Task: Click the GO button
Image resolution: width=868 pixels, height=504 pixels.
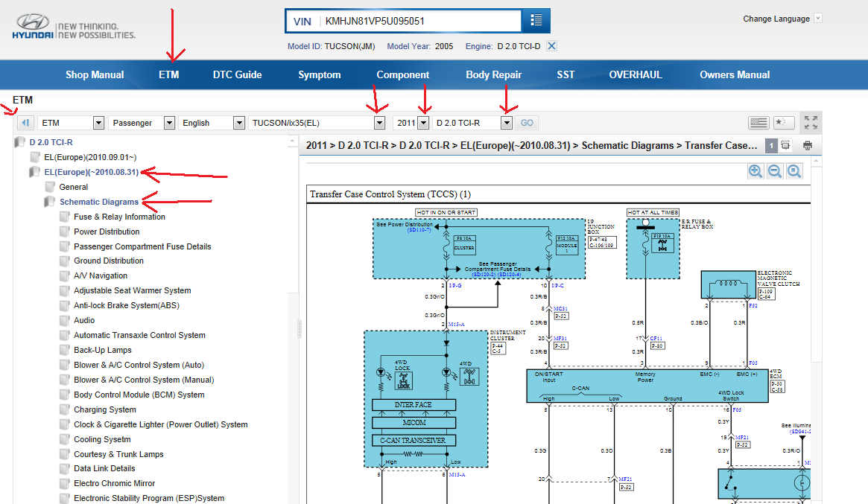Action: tap(527, 123)
